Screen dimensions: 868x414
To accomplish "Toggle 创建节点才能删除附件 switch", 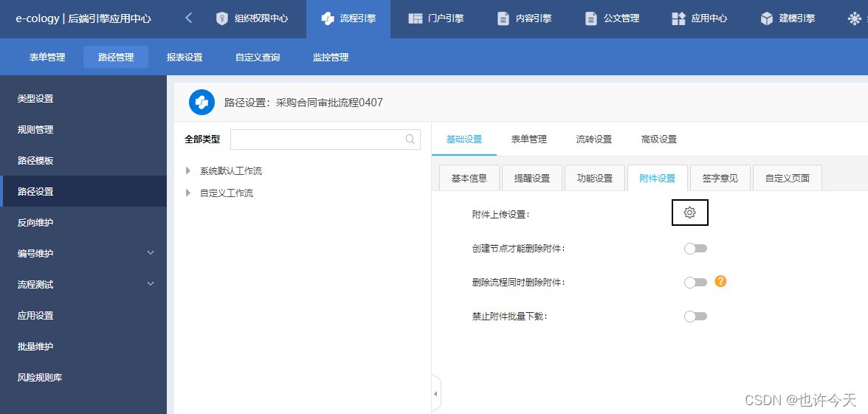I will [x=695, y=249].
